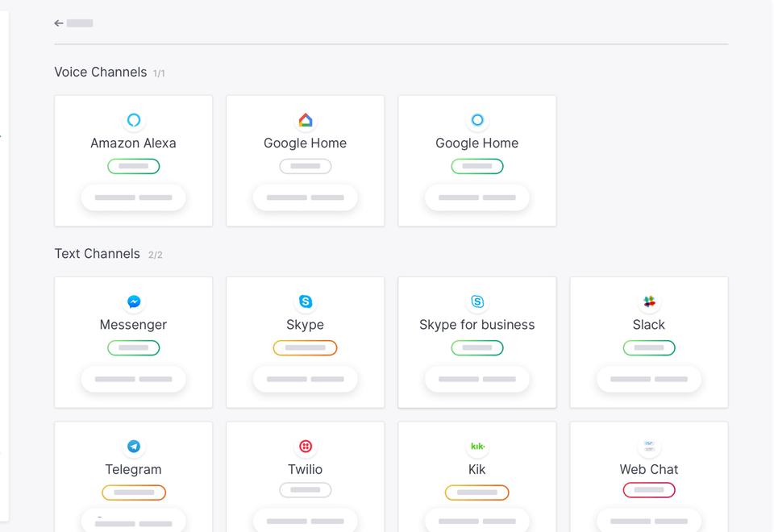
Task: Click the Skype for business channel title
Action: [477, 325]
